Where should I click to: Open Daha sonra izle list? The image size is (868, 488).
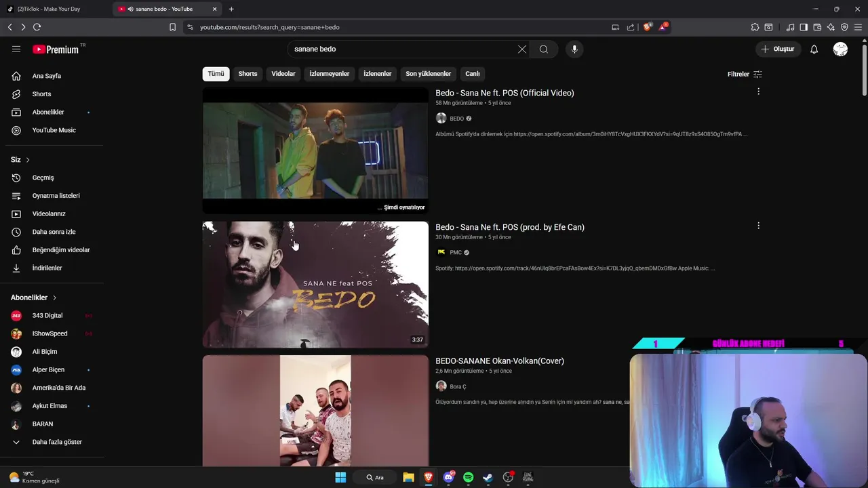click(54, 232)
